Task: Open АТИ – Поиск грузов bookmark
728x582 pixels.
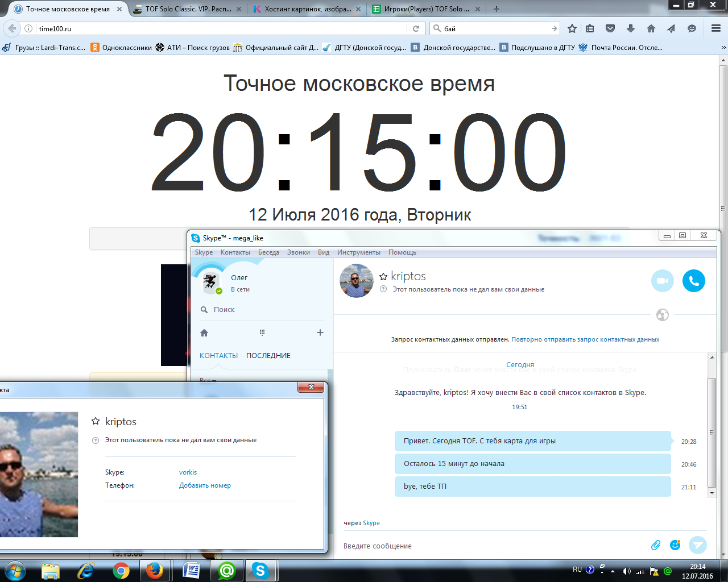Action: point(193,48)
